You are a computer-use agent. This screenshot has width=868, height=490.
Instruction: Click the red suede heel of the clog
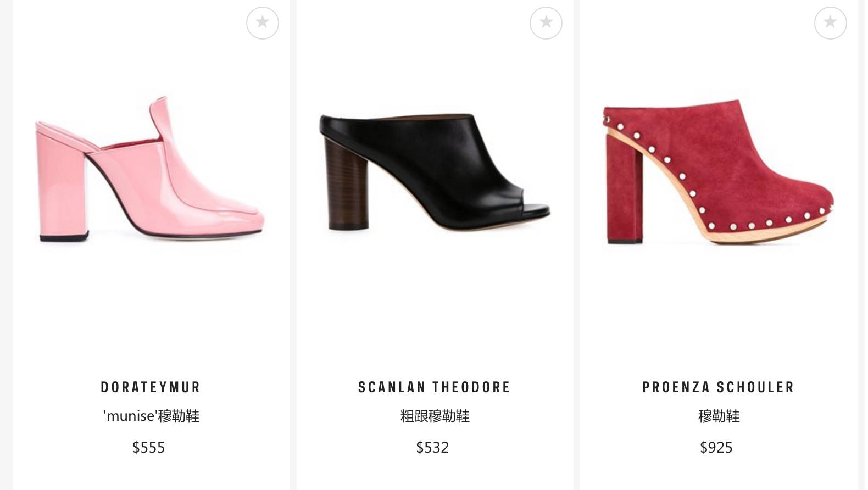pos(624,190)
